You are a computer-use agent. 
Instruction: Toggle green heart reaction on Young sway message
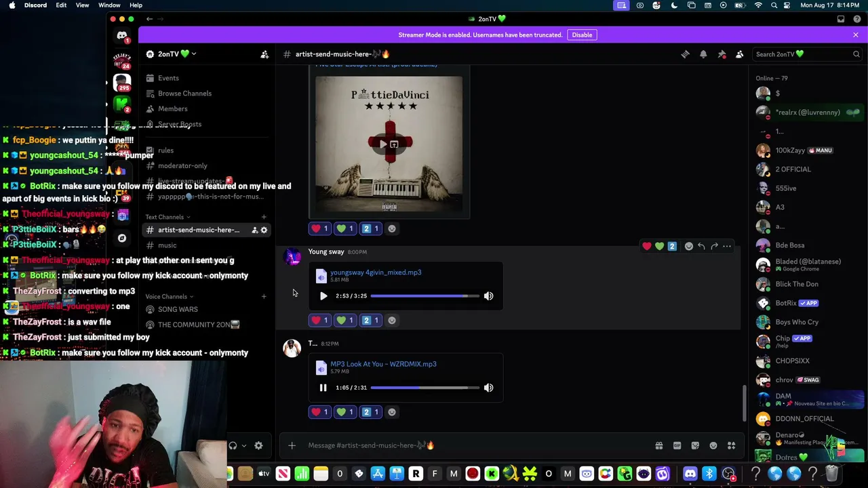(x=345, y=320)
